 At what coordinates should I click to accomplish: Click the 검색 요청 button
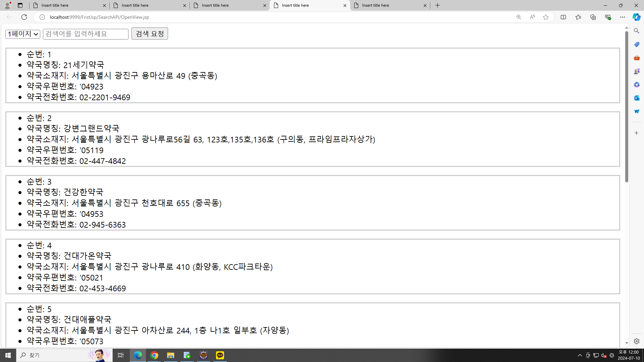[x=150, y=34]
